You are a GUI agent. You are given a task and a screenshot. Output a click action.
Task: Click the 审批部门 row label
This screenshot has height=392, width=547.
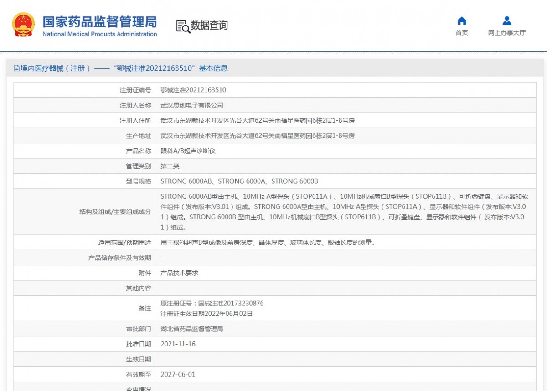pyautogui.click(x=139, y=329)
